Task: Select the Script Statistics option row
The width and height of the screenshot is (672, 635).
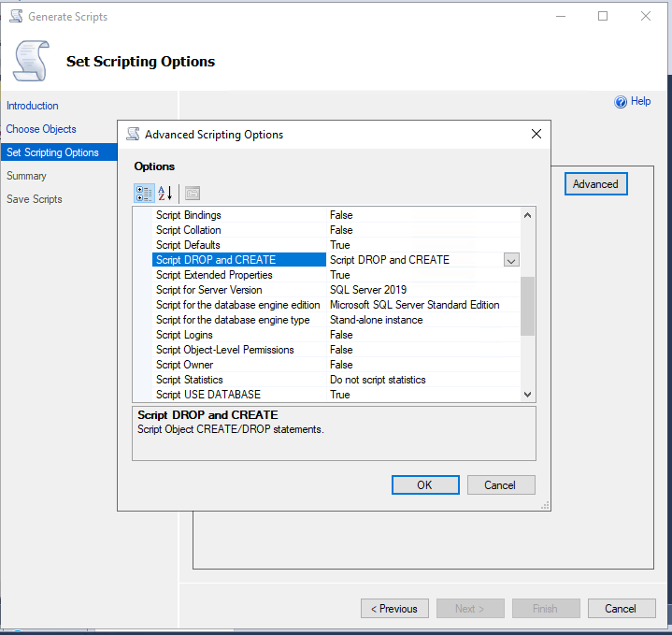Action: click(190, 380)
